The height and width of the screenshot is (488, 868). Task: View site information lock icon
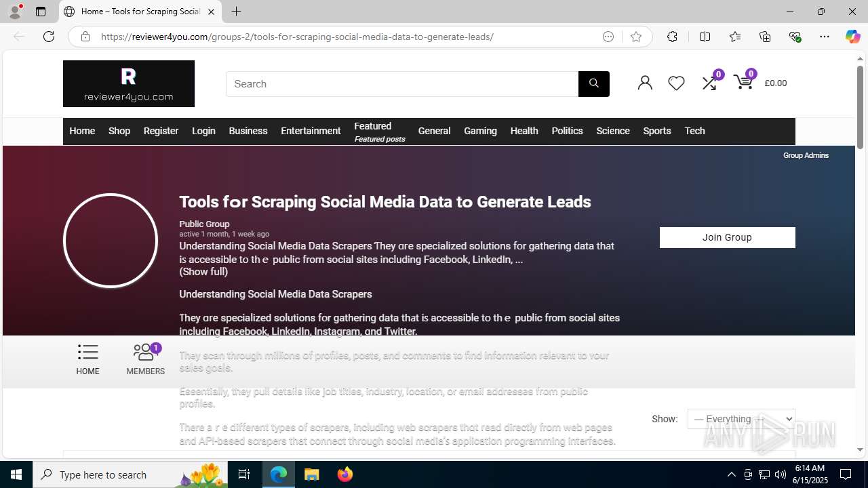pos(85,37)
